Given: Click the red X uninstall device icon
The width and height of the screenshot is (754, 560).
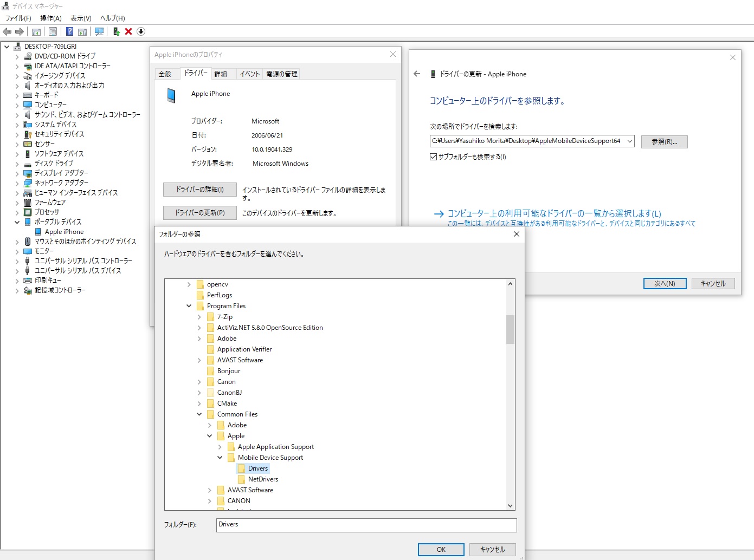Looking at the screenshot, I should point(128,31).
